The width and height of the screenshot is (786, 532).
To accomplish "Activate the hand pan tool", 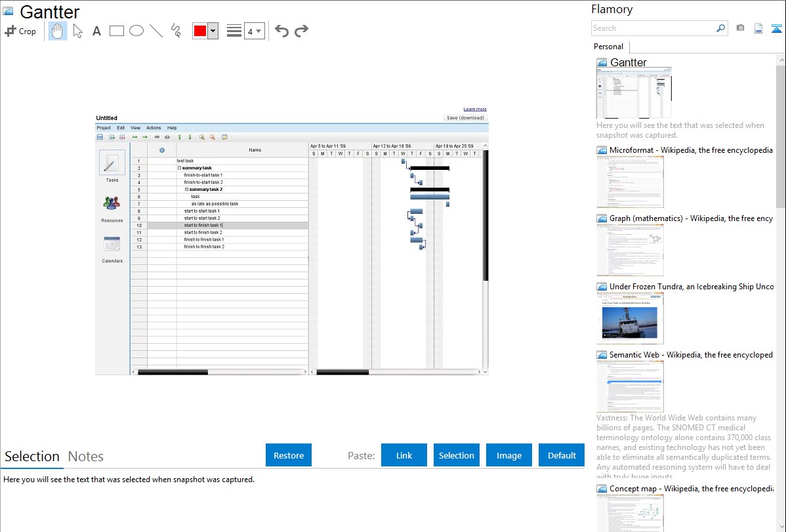I will [57, 31].
